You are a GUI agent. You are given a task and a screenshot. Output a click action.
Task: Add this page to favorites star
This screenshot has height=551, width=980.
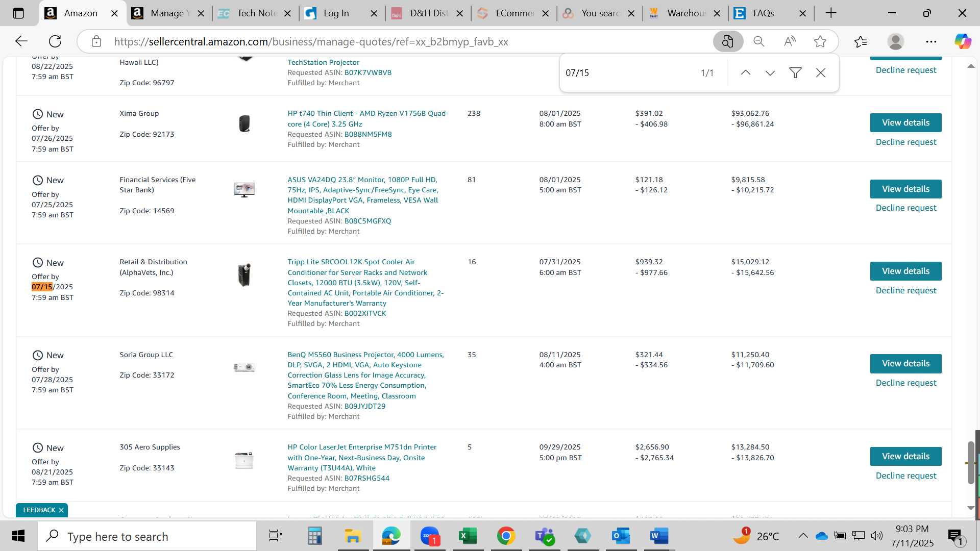[820, 41]
